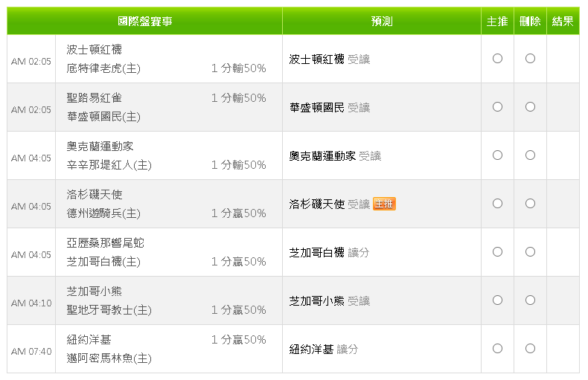Select 主推 radio for 華盛頓國民 row
Viewport: 588px width, 380px height.
pyautogui.click(x=497, y=107)
